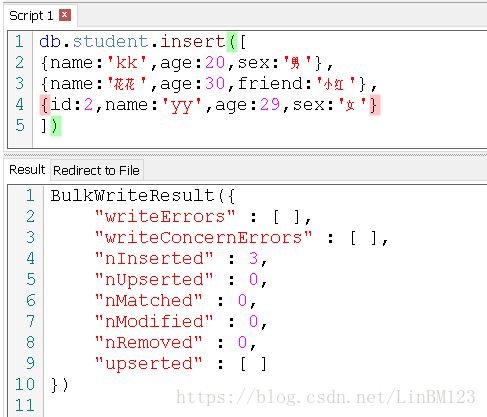487x417 pixels.
Task: Click "nRemoved" key in result
Action: pos(149,343)
